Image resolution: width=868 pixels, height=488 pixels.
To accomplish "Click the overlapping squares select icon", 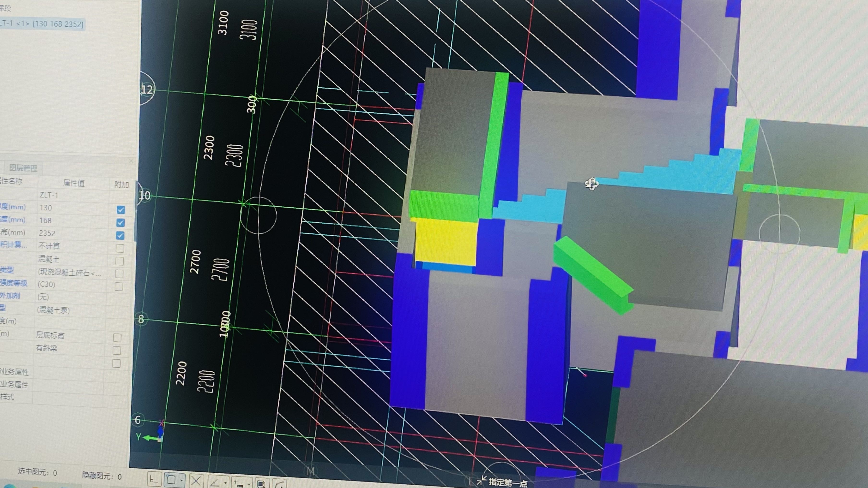I will [x=261, y=484].
